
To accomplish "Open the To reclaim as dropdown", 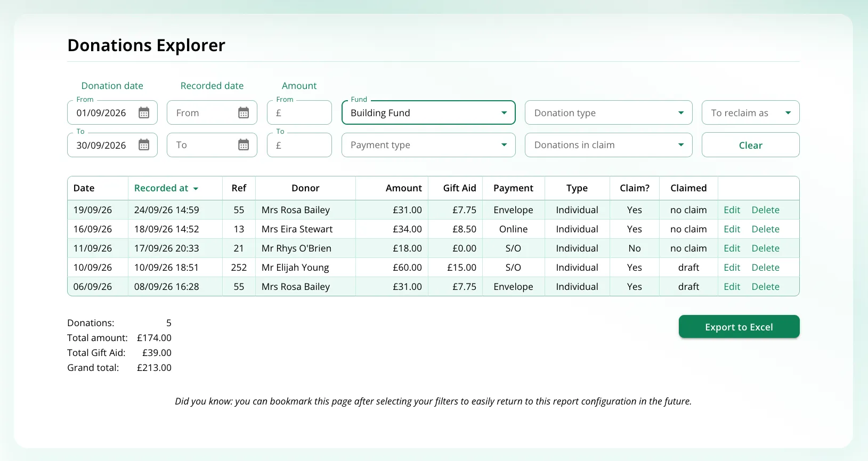I will point(750,112).
